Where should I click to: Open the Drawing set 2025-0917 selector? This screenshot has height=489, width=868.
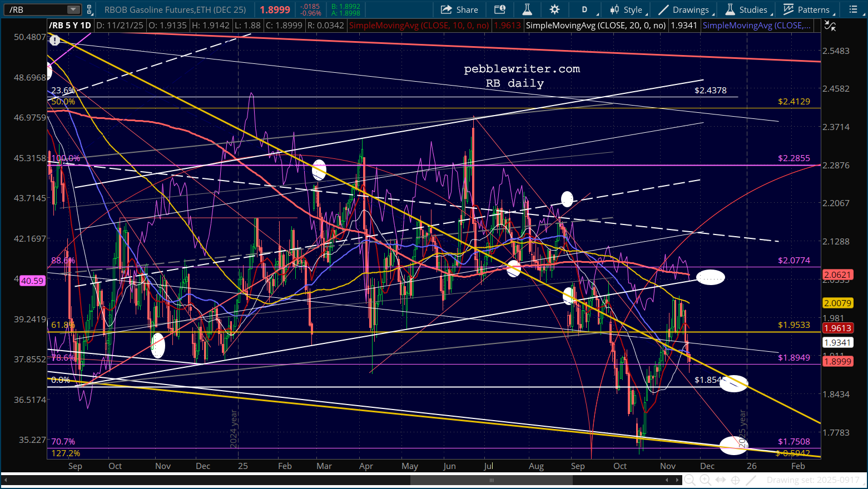(812, 480)
